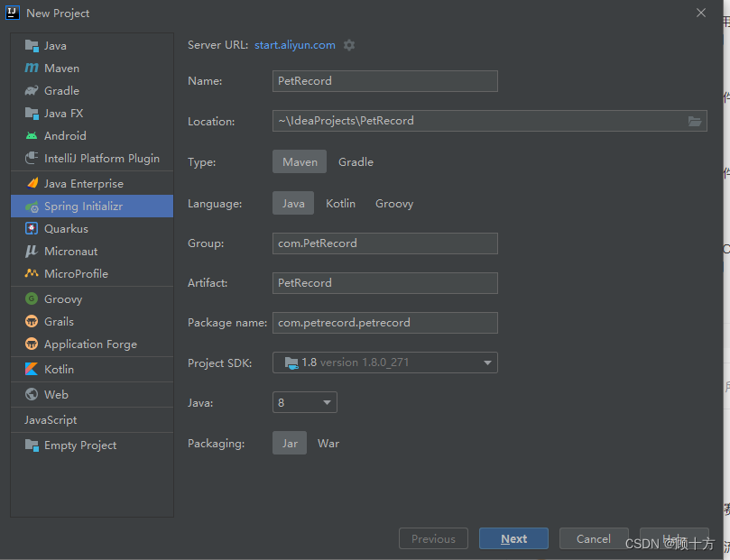Screen dimensions: 730x560
Task: Edit the Package name field
Action: pyautogui.click(x=385, y=322)
